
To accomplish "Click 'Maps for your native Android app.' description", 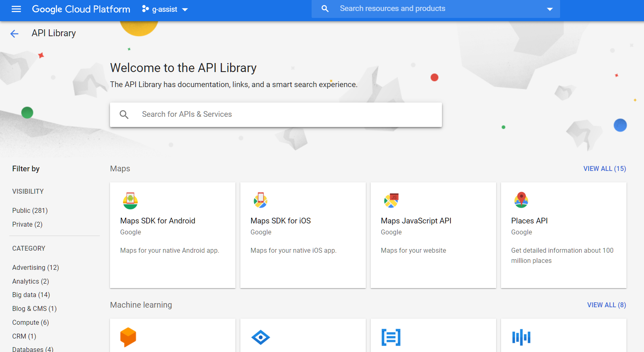I will tap(169, 250).
